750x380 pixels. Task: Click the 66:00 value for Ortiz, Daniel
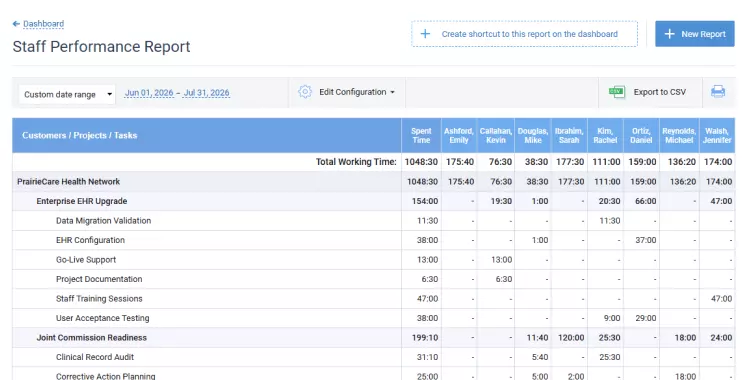pyautogui.click(x=645, y=201)
